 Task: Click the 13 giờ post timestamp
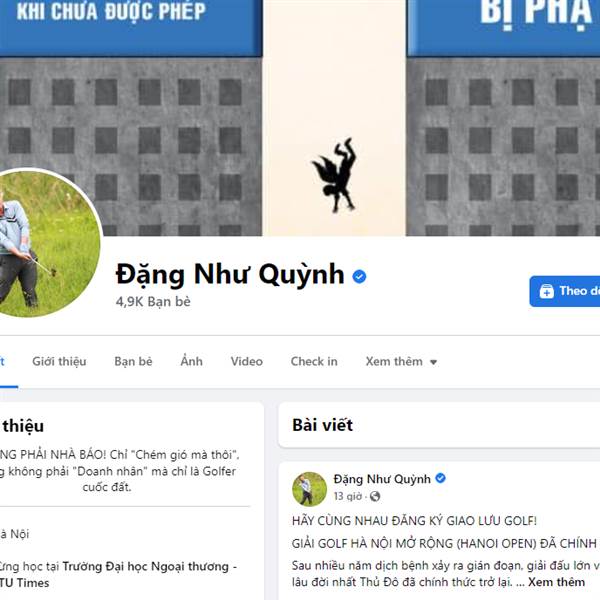pyautogui.click(x=347, y=496)
